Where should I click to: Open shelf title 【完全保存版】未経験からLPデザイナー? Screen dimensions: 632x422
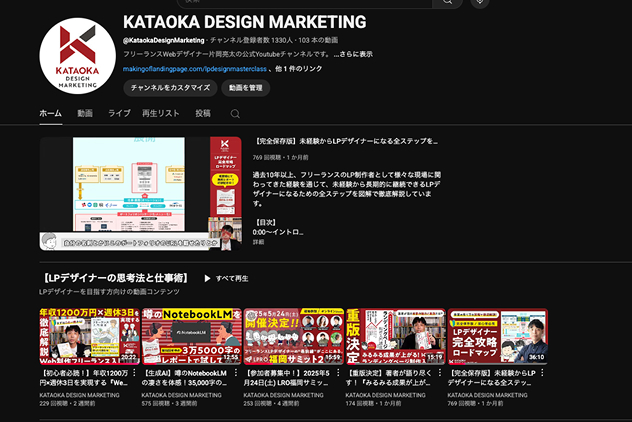[492, 378]
